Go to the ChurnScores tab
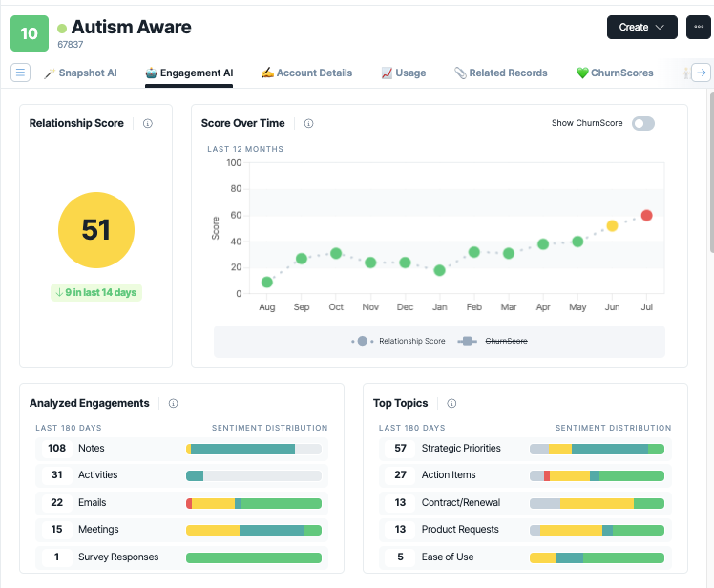This screenshot has width=714, height=588. click(615, 73)
